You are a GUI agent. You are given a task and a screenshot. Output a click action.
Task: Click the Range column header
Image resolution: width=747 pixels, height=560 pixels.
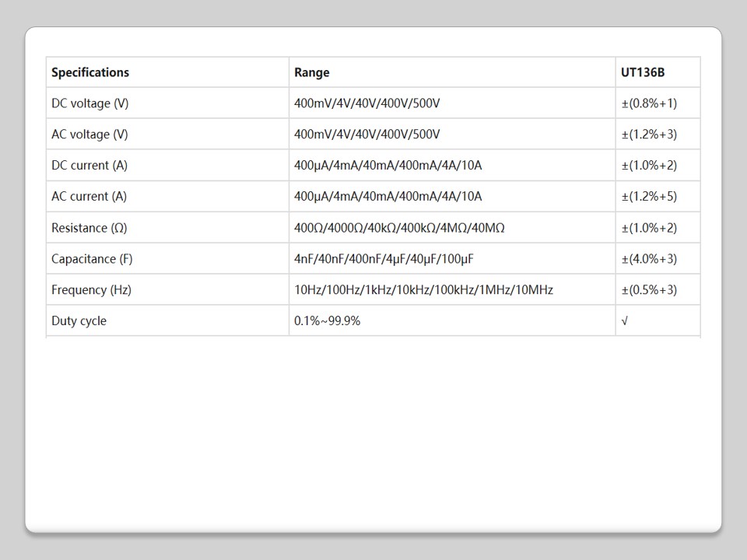[311, 72]
